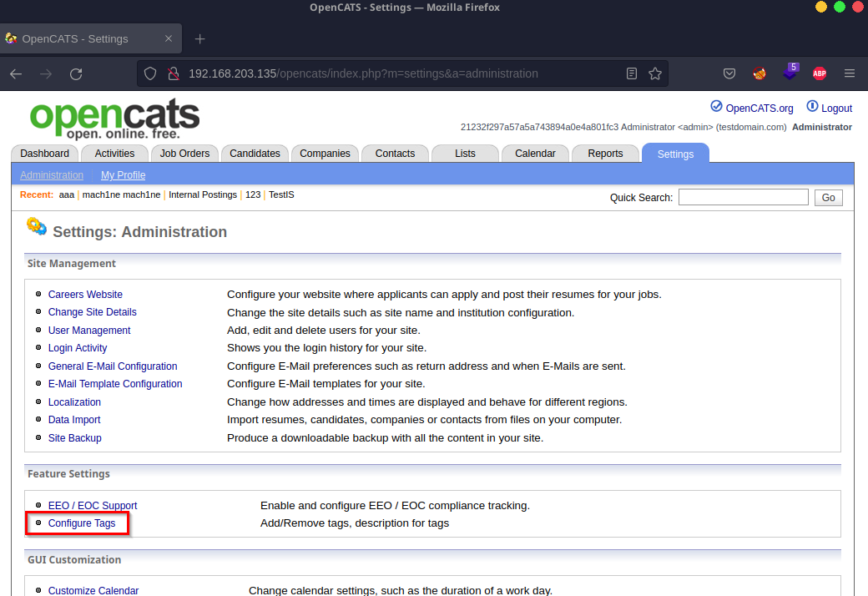Screen dimensions: 868x596
Task: Visit the OpenCATS.org link
Action: (759, 109)
